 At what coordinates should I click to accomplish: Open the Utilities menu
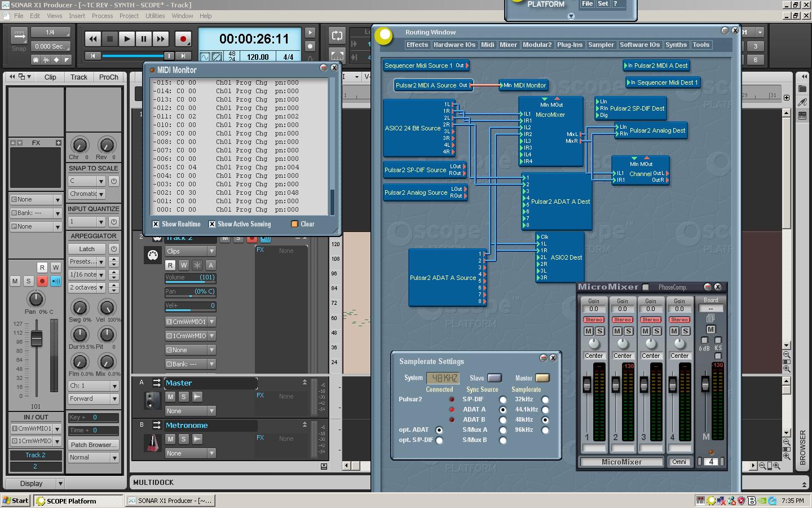pyautogui.click(x=155, y=16)
